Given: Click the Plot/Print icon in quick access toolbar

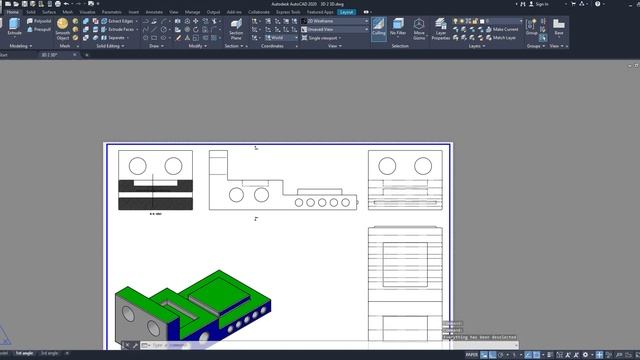Looking at the screenshot, I should [58, 4].
